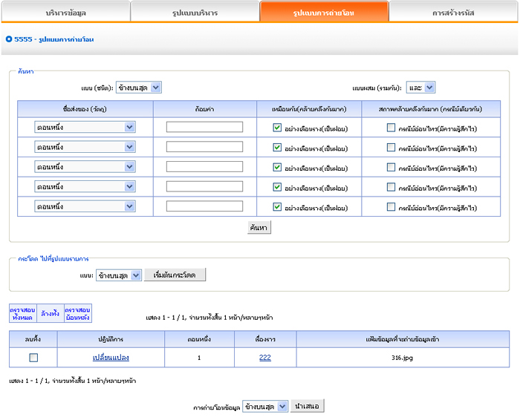Click the เรื่องราว column header

tap(265, 339)
